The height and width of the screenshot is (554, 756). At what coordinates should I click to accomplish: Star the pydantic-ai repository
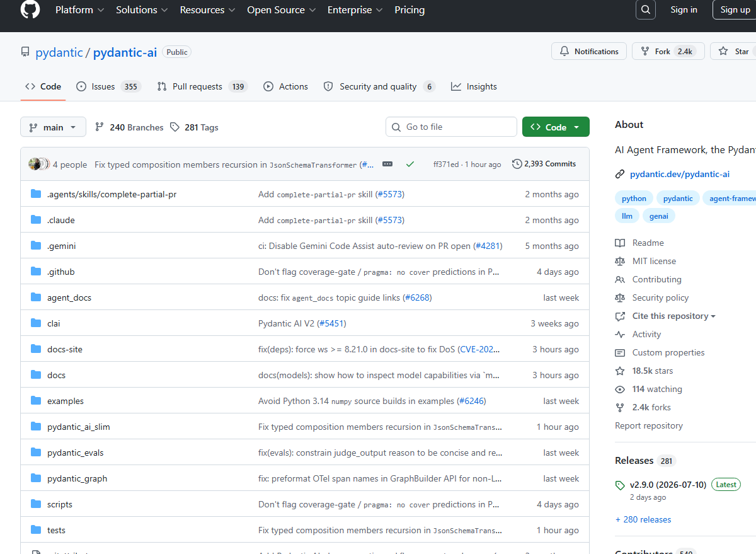[735, 52]
